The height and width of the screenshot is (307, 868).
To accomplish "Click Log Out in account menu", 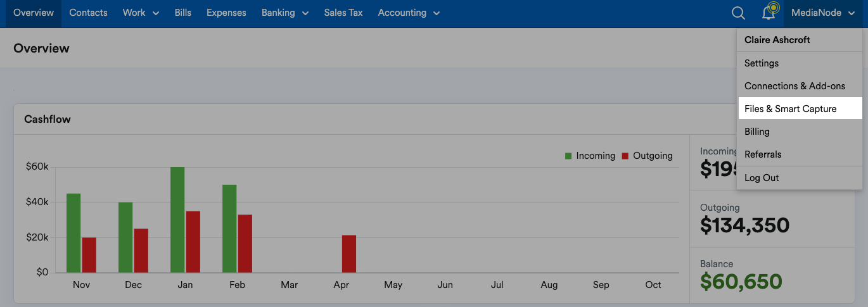I will 762,178.
